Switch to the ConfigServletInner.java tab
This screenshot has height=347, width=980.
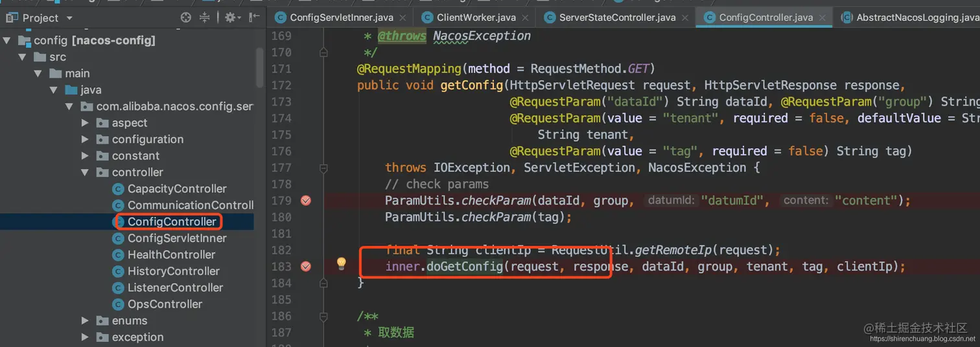(341, 17)
